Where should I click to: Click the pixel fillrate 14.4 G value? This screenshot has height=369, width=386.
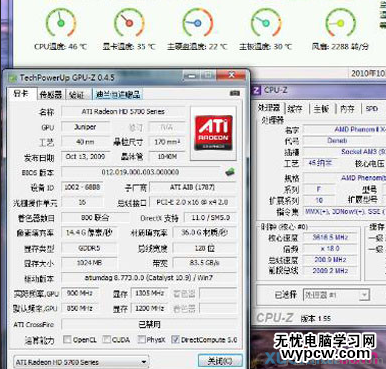88,233
